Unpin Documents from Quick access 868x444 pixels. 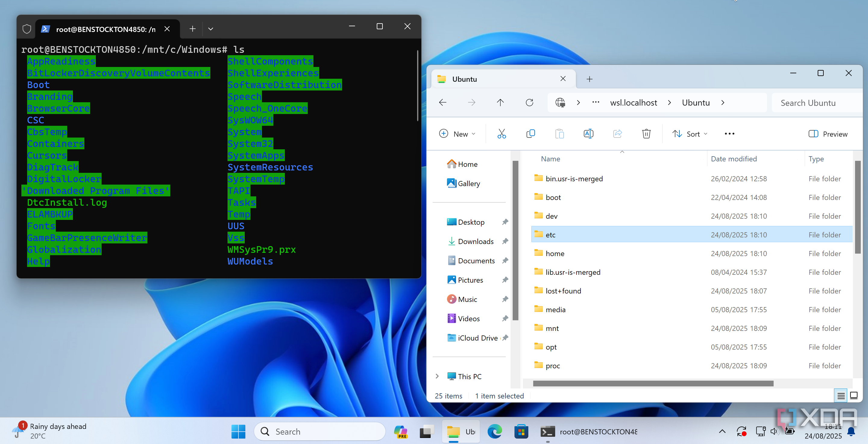tap(505, 260)
